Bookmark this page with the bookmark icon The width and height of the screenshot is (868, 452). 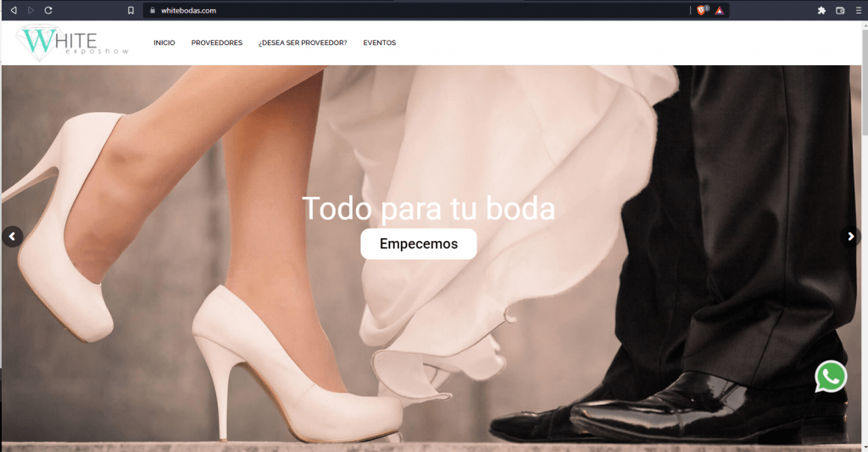(x=131, y=10)
